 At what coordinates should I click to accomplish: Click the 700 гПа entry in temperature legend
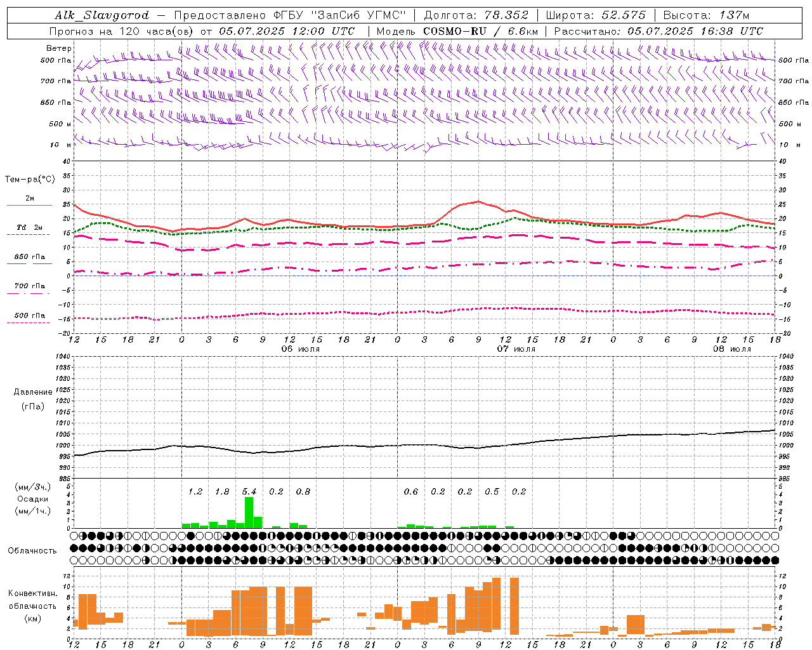click(x=30, y=286)
